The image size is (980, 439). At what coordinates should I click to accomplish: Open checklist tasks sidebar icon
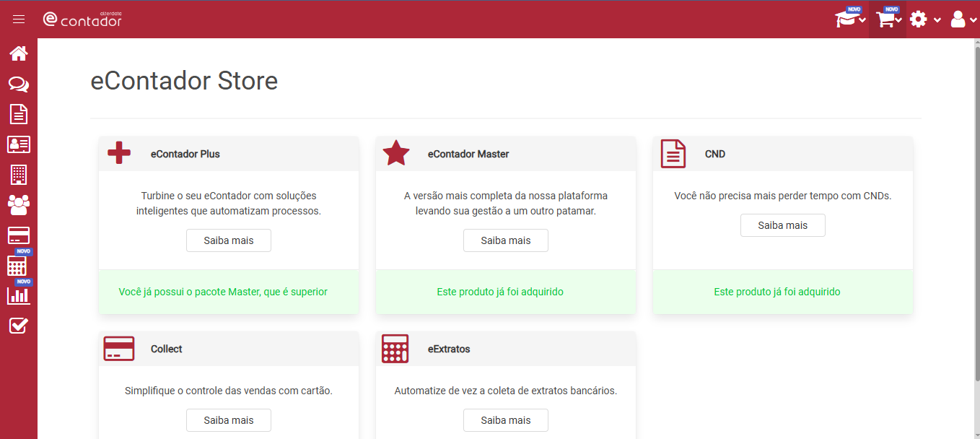click(19, 326)
